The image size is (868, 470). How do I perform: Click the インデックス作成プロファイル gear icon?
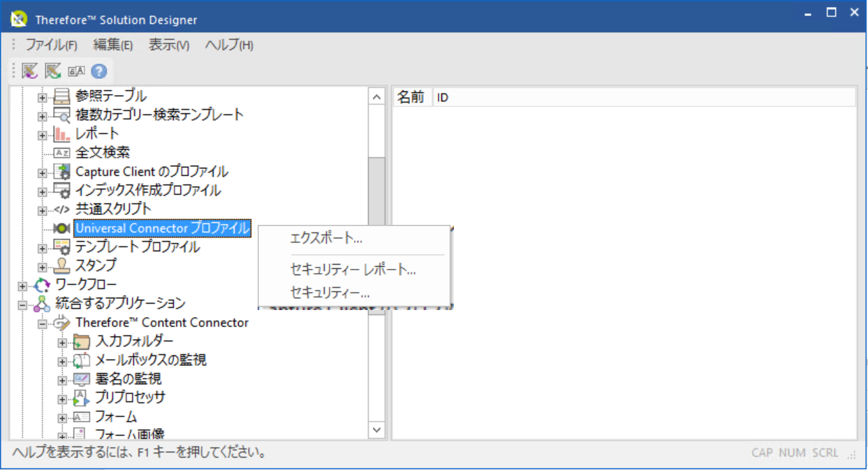(62, 190)
